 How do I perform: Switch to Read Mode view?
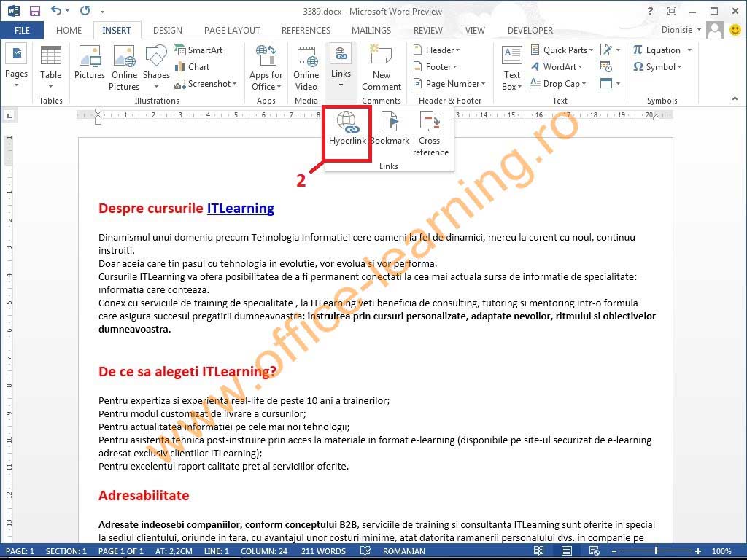(x=538, y=551)
